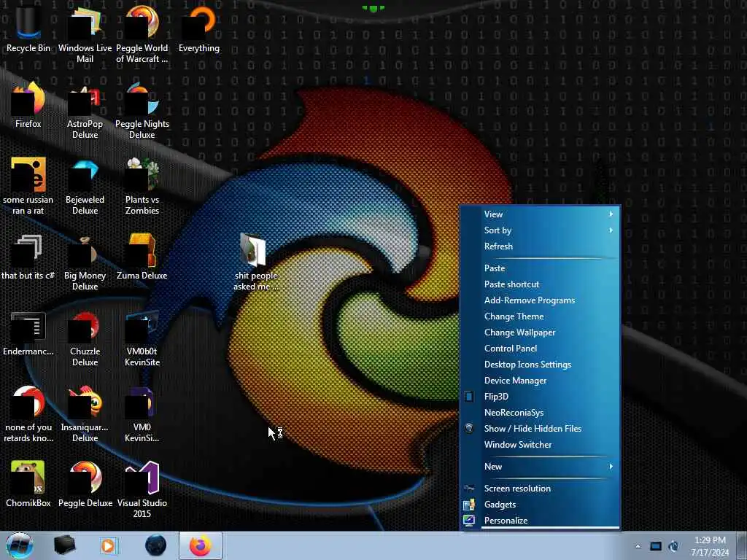Launch Flip3D from context menu
This screenshot has width=747, height=560.
point(541,397)
